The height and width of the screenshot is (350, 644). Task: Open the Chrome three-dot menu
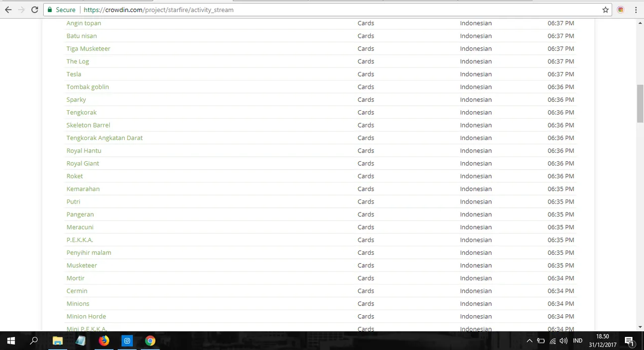(x=635, y=10)
